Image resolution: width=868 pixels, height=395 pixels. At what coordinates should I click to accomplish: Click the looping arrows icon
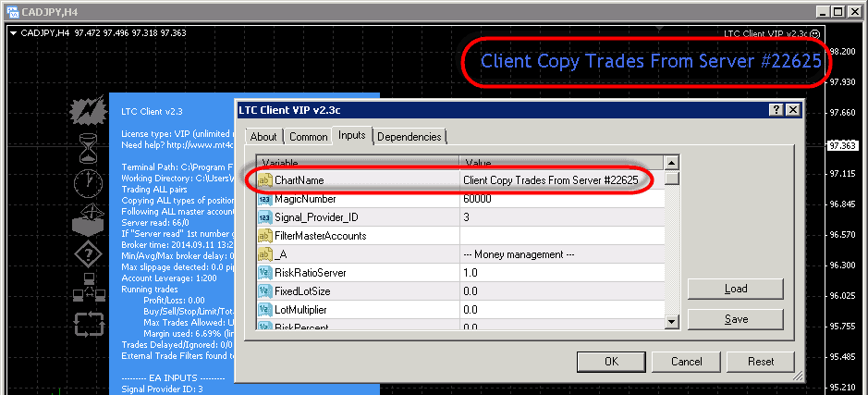coord(89,324)
